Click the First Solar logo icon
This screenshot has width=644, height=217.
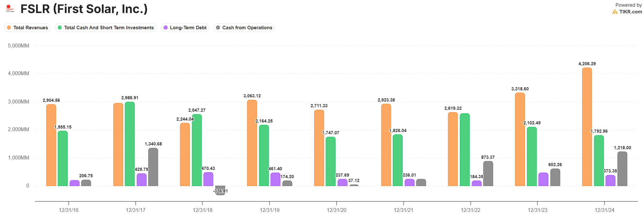tap(10, 9)
